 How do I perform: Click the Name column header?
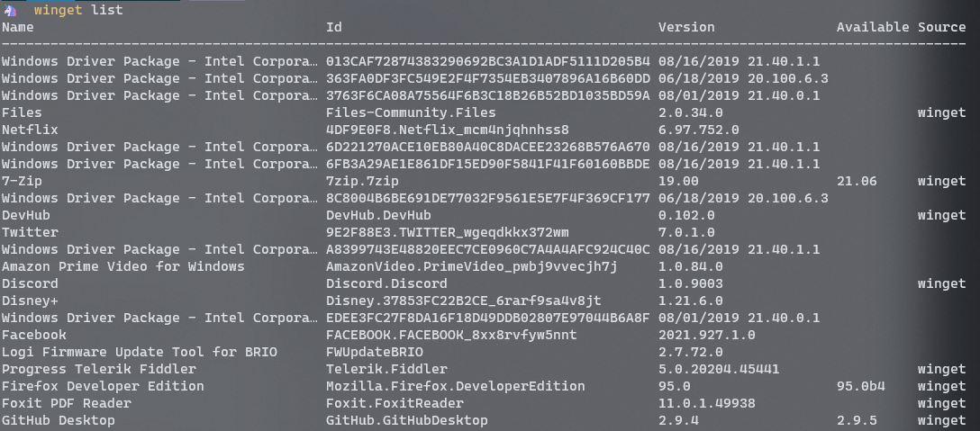pos(18,27)
